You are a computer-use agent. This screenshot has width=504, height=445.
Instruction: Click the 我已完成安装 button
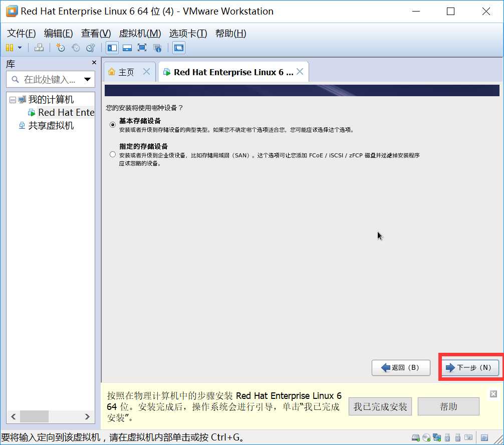[x=380, y=407]
